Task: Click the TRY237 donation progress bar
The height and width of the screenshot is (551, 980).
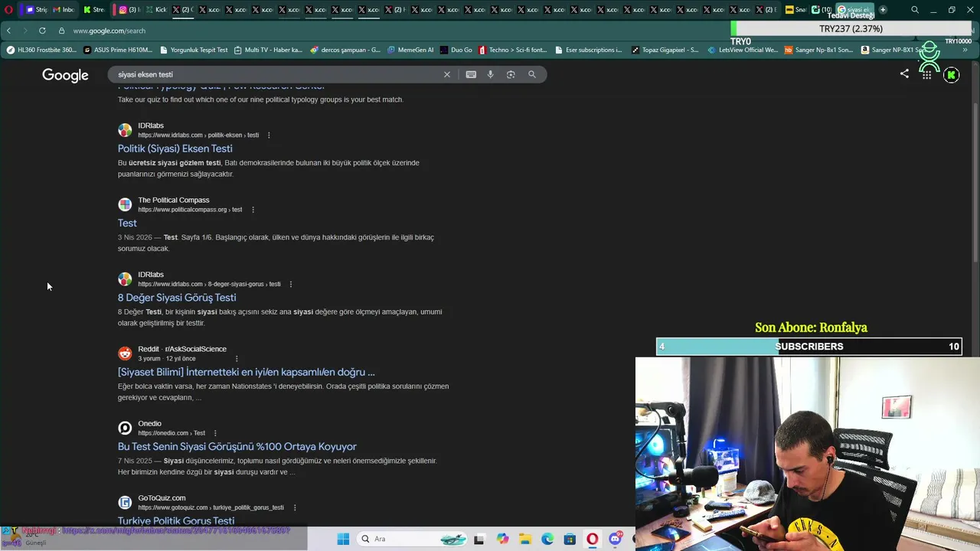Action: tap(851, 29)
